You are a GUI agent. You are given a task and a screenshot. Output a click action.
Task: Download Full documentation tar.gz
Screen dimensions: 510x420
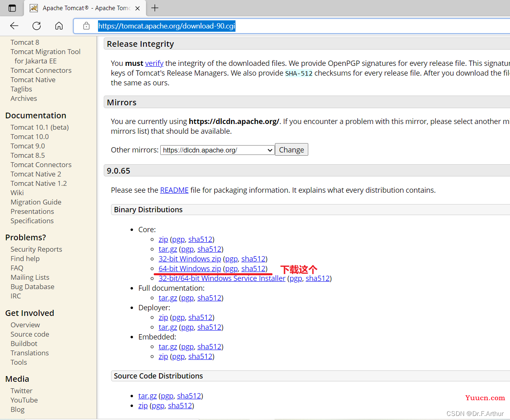[x=168, y=298]
